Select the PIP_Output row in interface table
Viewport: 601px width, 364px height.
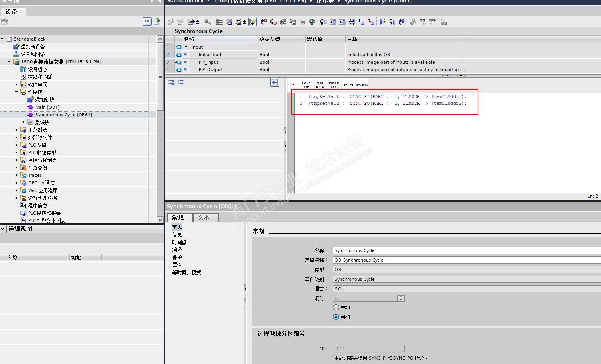point(315,70)
